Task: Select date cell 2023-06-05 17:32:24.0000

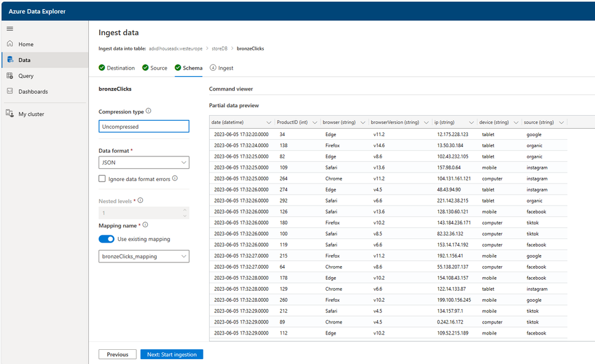Action: click(x=241, y=145)
